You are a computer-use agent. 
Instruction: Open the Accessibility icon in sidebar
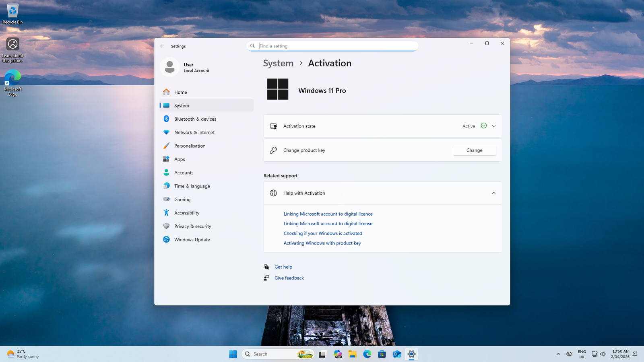click(166, 213)
